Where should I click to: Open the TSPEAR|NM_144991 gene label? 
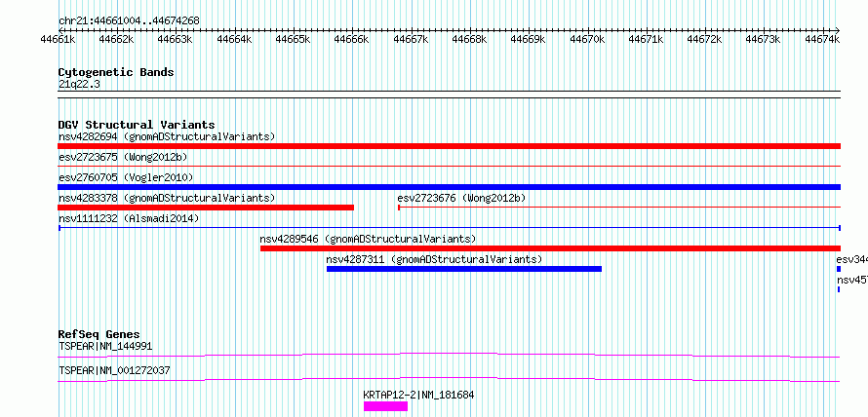105,347
